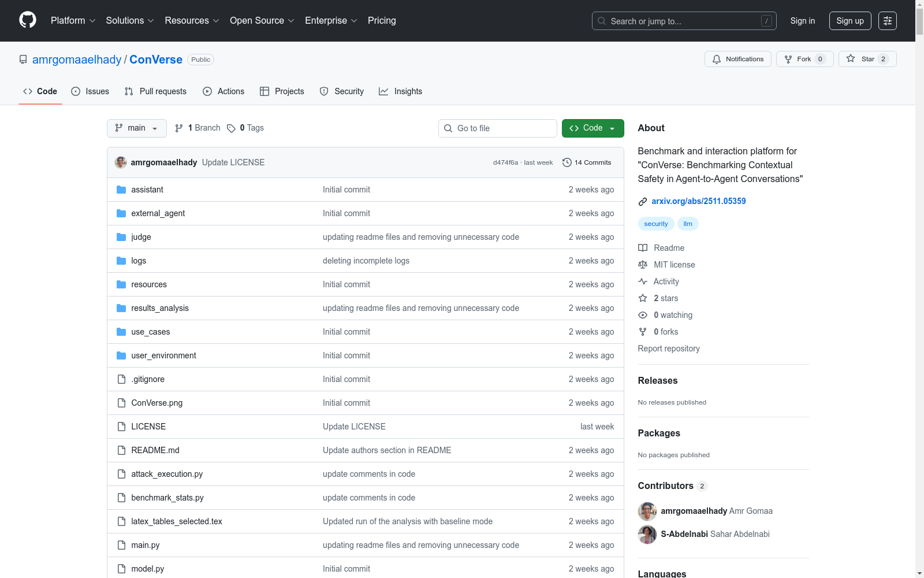Click the Readme book icon
The height and width of the screenshot is (578, 924).
pyautogui.click(x=643, y=248)
